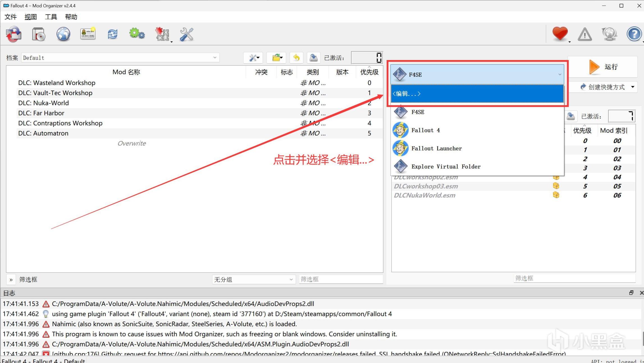Click the mod list 筛选框 filter field
Screen dimensions: 644x363
(x=341, y=279)
